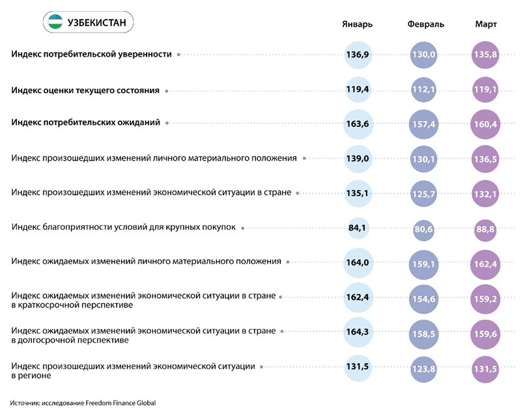
Task: Click the Uzbekistan flag icon
Action: pos(56,23)
